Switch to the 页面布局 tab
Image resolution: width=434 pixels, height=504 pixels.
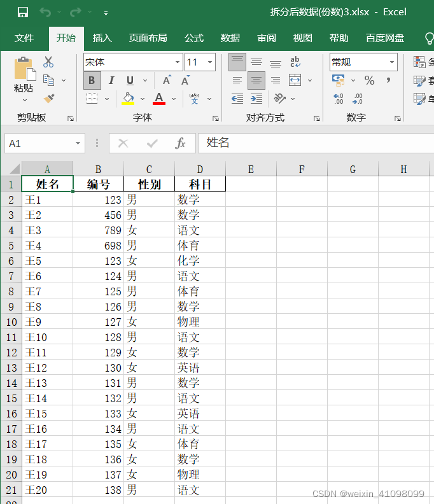[x=148, y=38]
